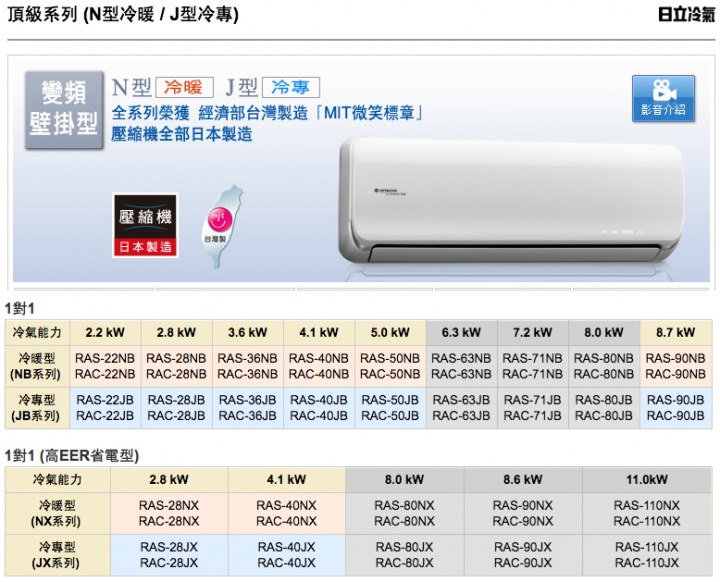Click the RAS-50JB model cell
The image size is (720, 582).
coord(390,408)
